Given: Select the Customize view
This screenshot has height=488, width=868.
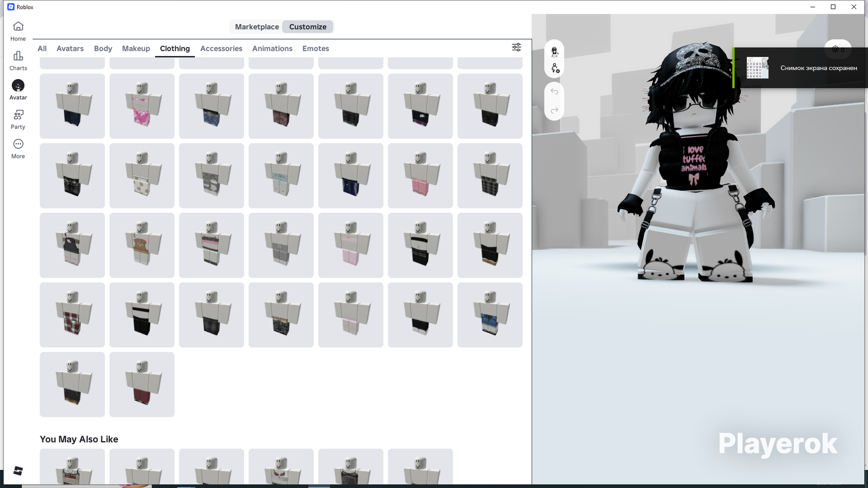Looking at the screenshot, I should tap(308, 27).
